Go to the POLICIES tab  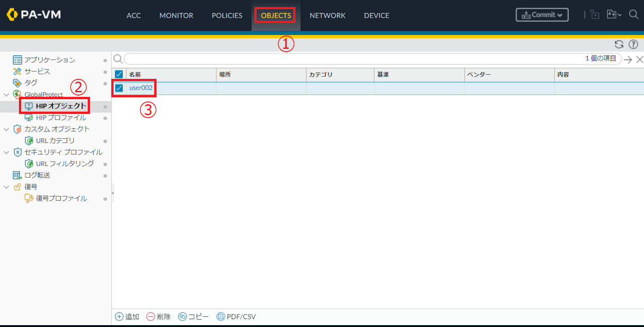227,15
